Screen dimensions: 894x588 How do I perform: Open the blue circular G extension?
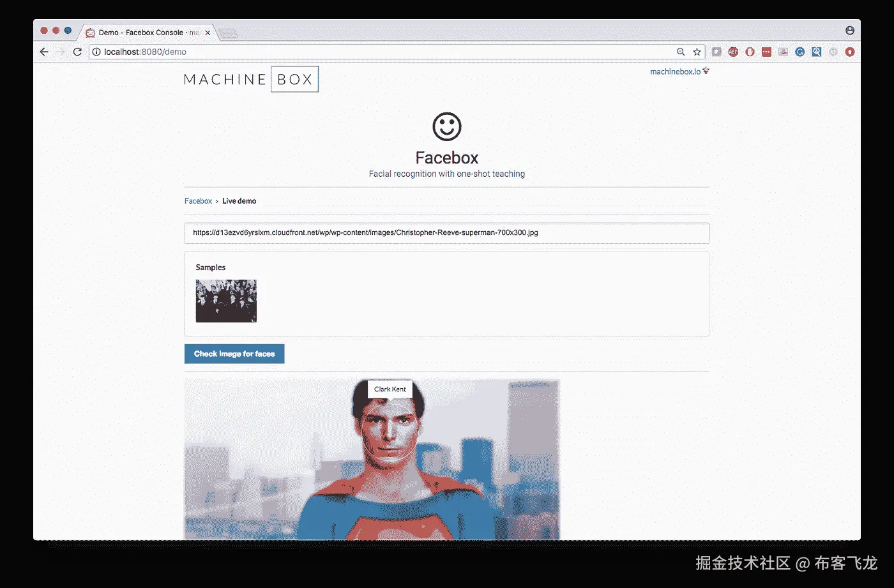(799, 52)
